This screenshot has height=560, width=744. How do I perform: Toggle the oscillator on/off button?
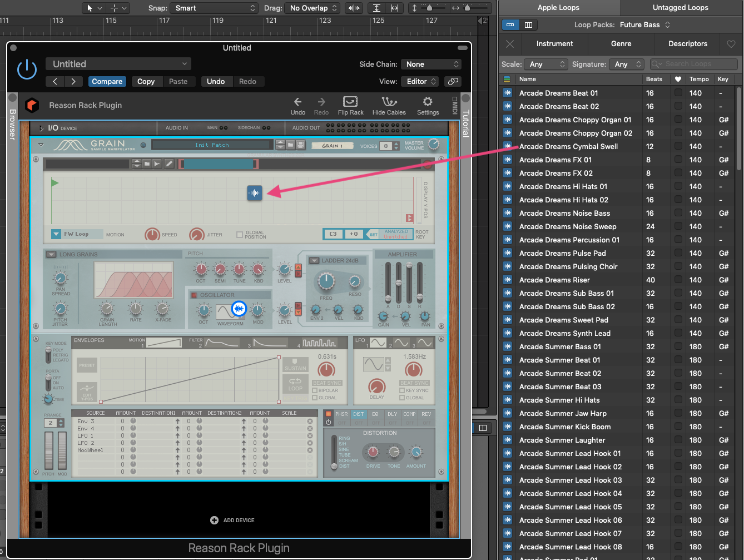194,295
